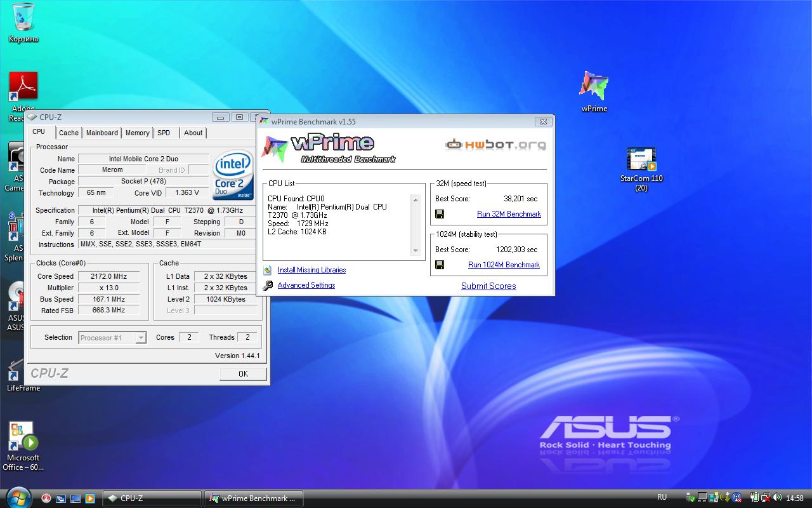
Task: Open the About tab in CPU-Z
Action: point(193,133)
